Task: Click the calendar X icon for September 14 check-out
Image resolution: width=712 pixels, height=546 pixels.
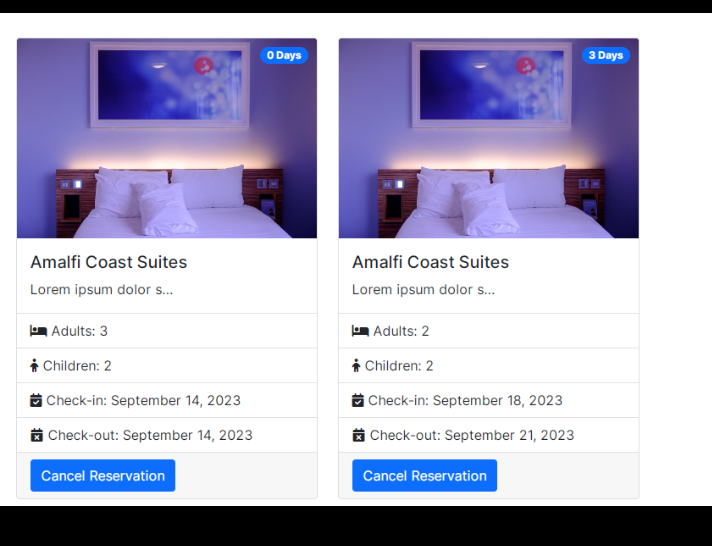Action: tap(37, 435)
